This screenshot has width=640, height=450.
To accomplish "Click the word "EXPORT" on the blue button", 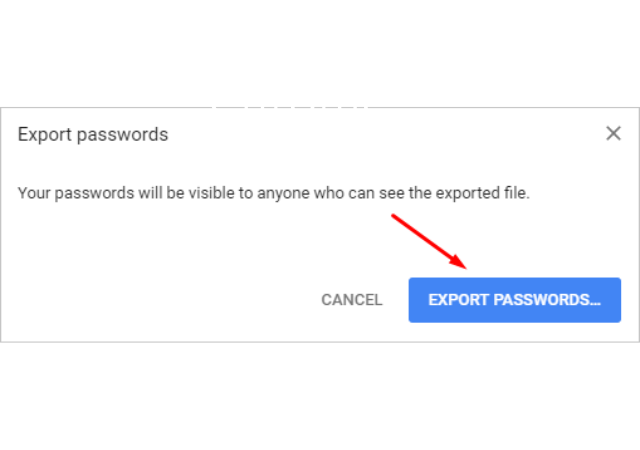I will pos(458,300).
